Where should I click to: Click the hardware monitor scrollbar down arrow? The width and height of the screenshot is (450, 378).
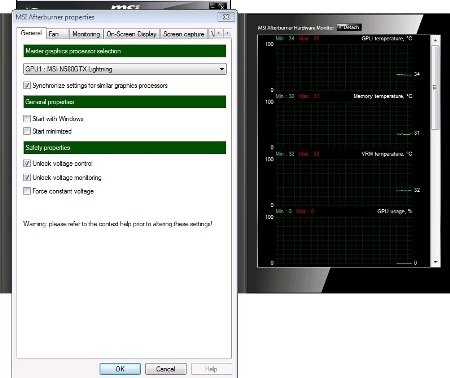435,262
